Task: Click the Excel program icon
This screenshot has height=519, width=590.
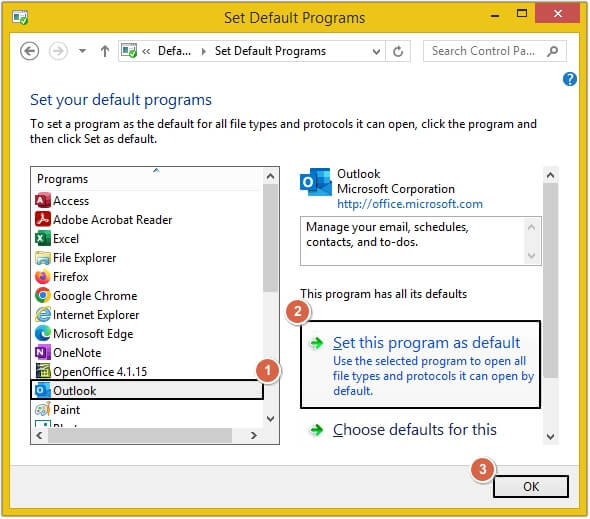Action: coord(43,239)
